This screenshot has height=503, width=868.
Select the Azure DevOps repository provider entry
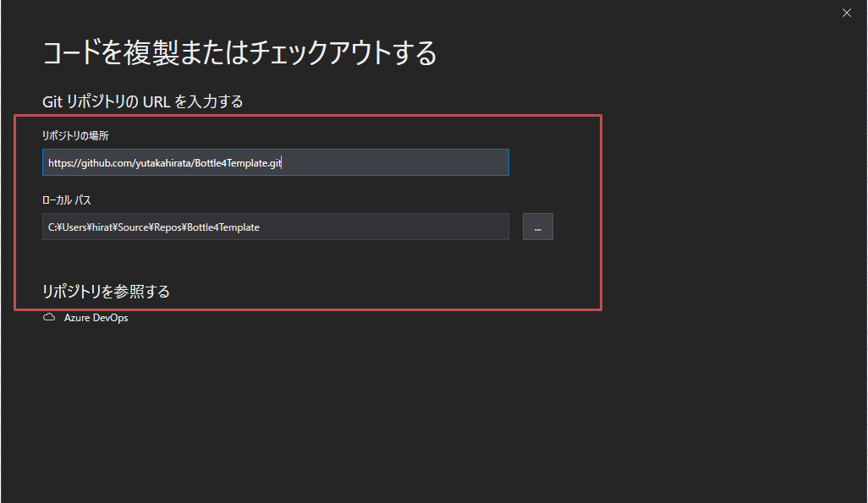95,317
